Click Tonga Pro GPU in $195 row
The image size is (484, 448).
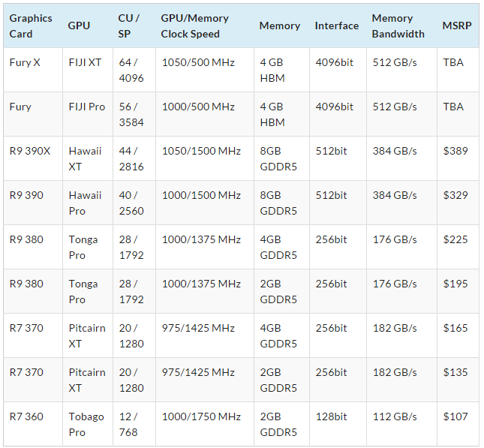88,291
